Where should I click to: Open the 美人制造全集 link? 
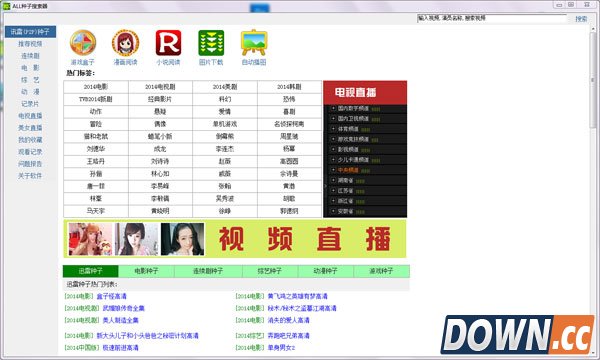pyautogui.click(x=121, y=320)
